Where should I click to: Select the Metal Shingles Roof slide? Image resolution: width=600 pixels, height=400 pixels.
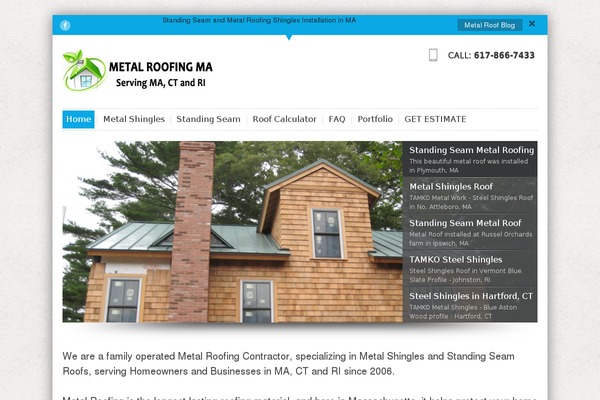point(470,195)
